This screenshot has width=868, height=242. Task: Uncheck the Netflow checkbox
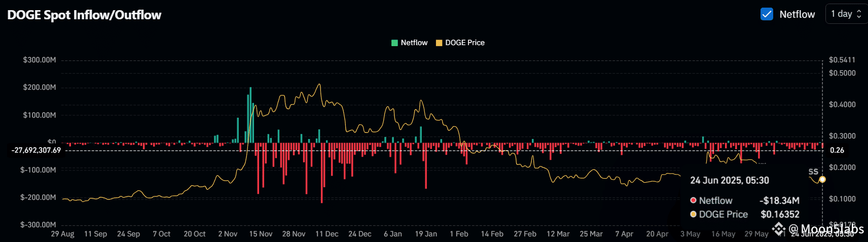[767, 14]
